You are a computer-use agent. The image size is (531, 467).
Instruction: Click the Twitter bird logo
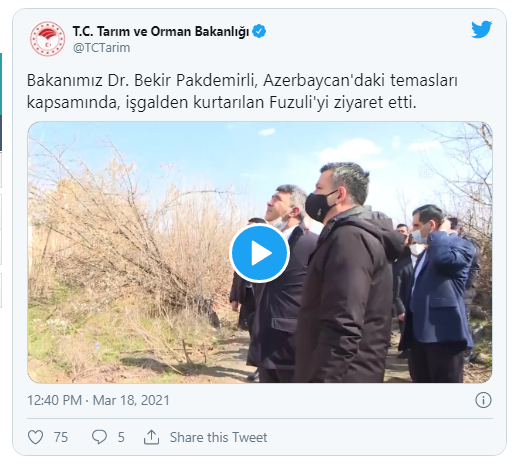(481, 30)
